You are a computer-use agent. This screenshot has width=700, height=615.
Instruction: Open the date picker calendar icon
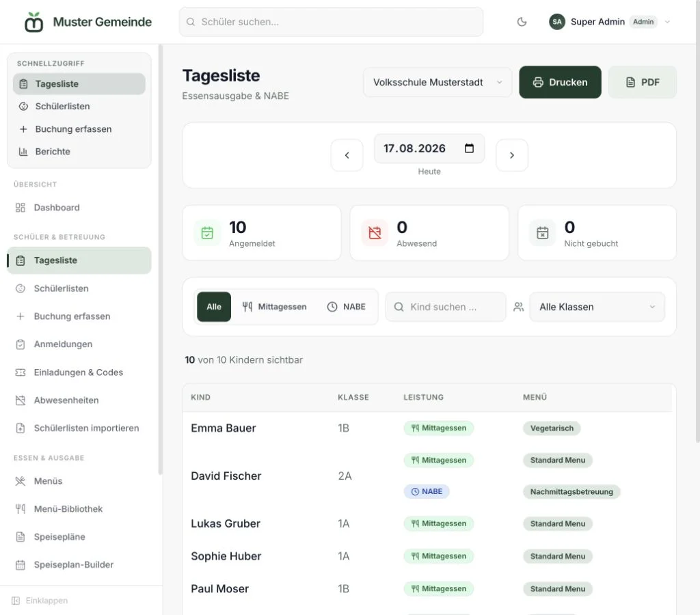click(469, 148)
